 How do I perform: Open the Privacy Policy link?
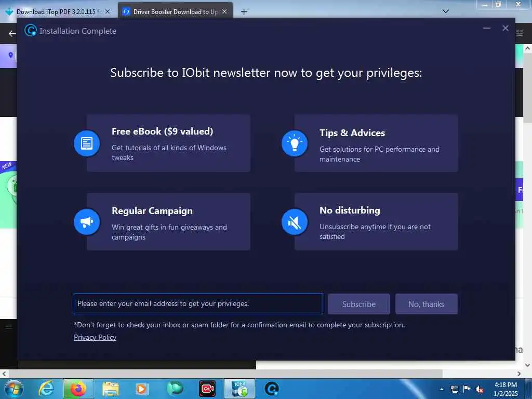pos(95,337)
